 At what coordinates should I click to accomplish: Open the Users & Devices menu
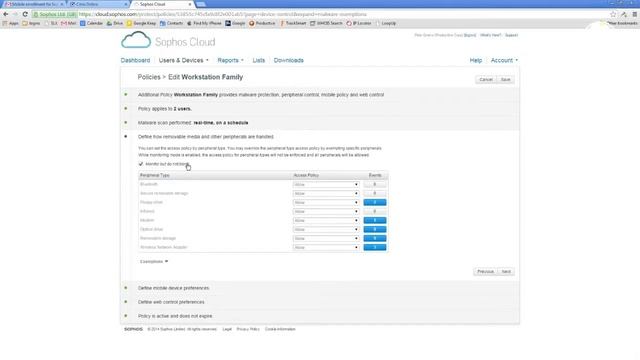(x=183, y=60)
